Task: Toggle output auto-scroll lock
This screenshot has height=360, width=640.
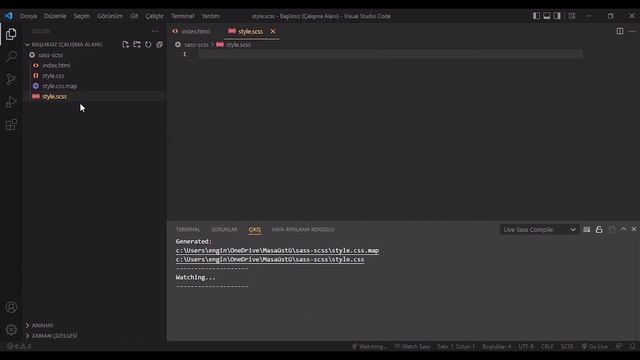Action: 599,229
